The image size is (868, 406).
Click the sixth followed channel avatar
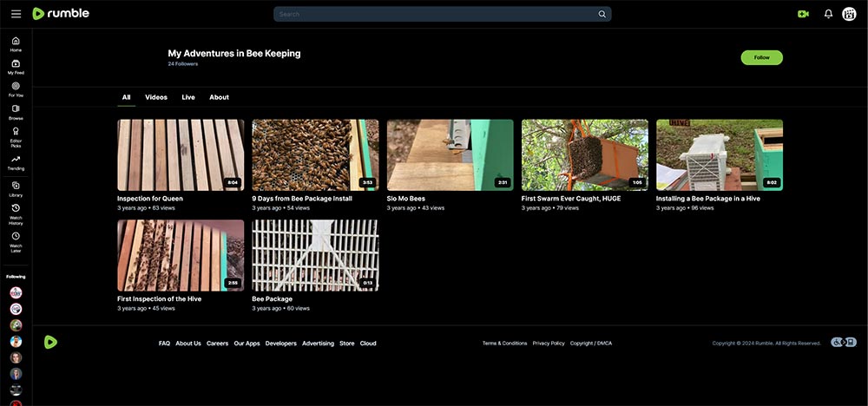(x=16, y=374)
